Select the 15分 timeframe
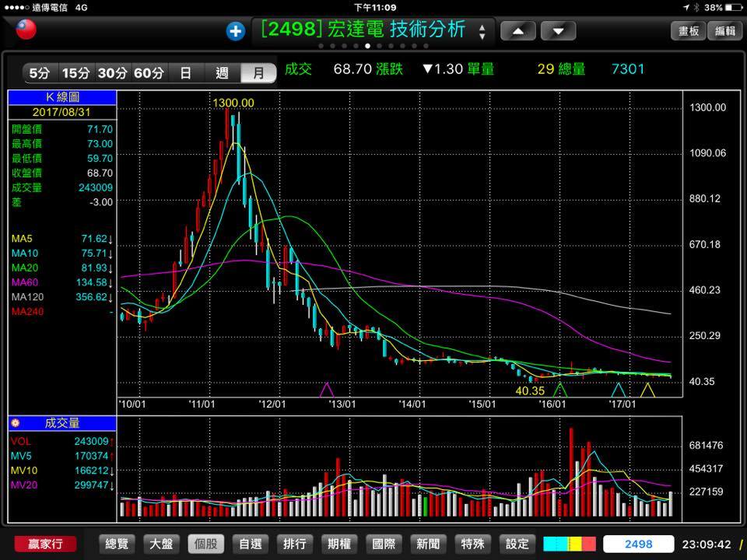Viewport: 747px width, 560px height. [x=75, y=73]
